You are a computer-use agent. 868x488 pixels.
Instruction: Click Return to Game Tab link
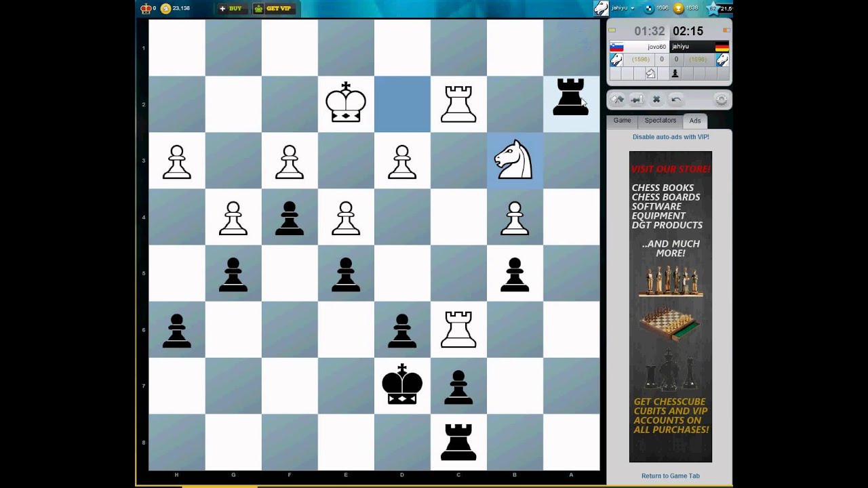pos(671,476)
